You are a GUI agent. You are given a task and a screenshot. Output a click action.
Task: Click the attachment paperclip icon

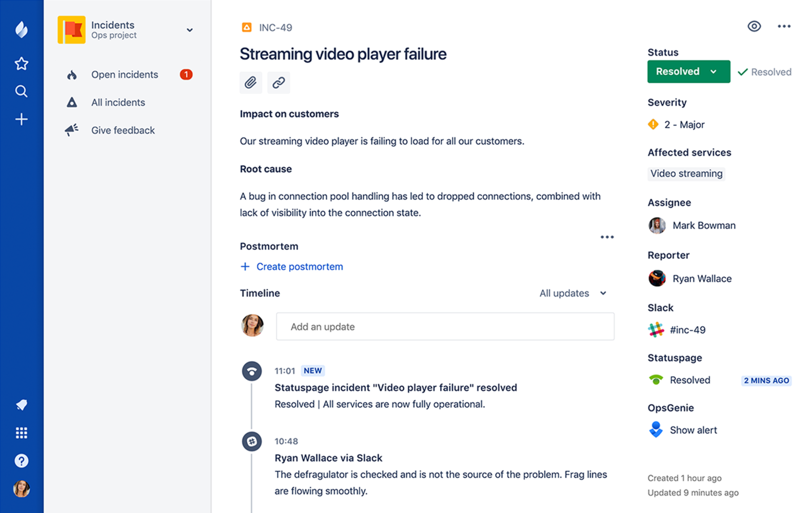pyautogui.click(x=250, y=83)
